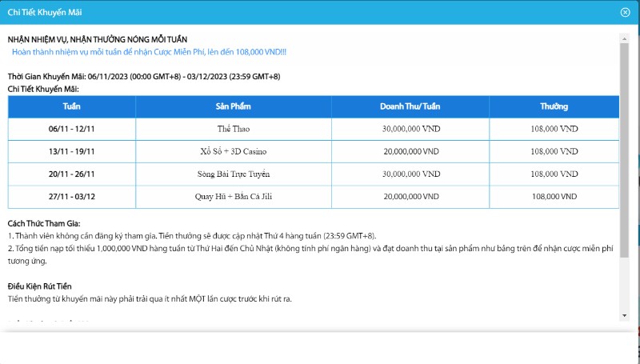Viewport: 640px width, 364px height.
Task: Click the Xổ Số + 3D Casino cell
Action: (232, 151)
